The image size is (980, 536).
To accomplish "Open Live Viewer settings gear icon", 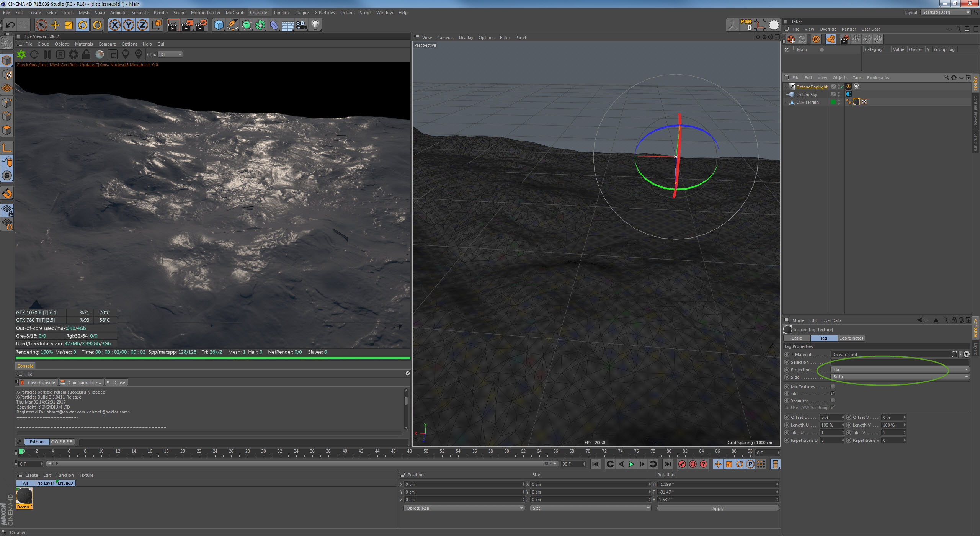I will tap(73, 54).
